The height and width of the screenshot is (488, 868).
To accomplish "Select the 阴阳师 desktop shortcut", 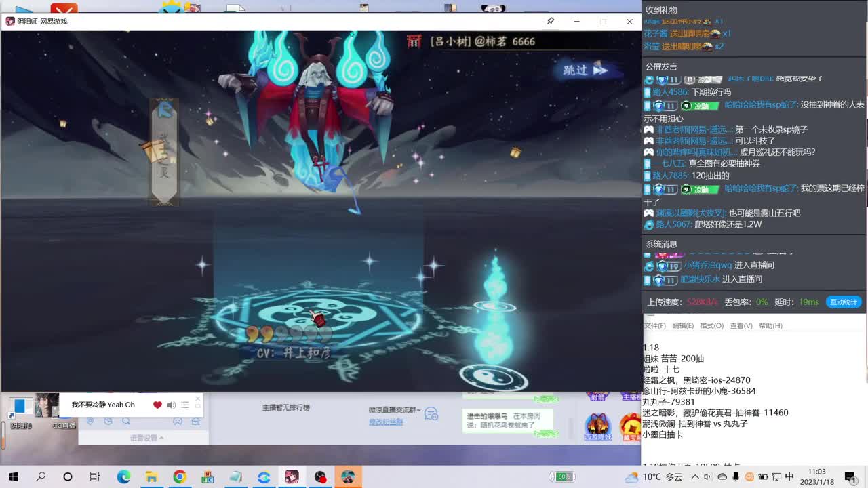I will coord(20,411).
